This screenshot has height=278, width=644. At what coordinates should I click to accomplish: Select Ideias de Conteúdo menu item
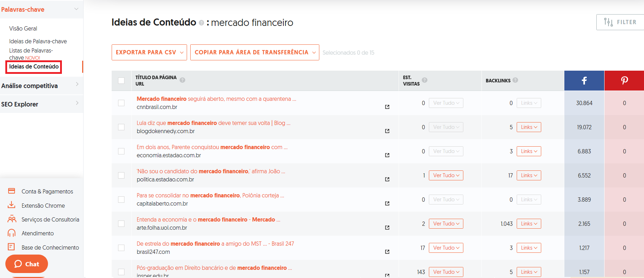pyautogui.click(x=34, y=67)
